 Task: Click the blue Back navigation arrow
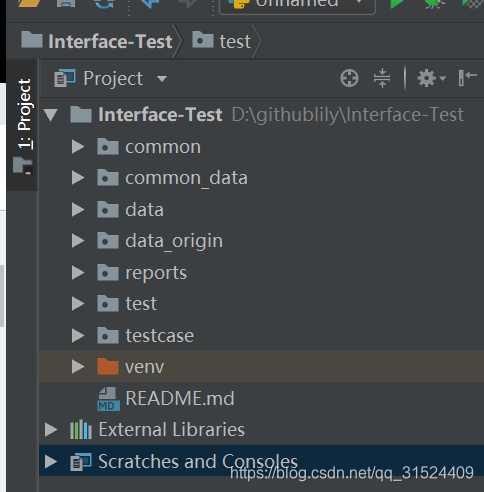coord(149,4)
